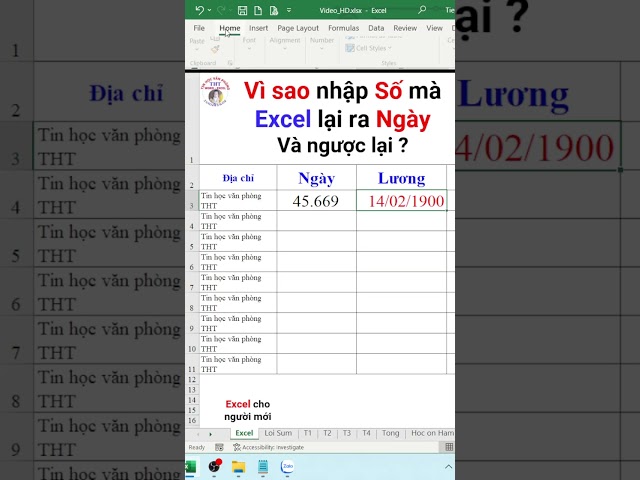Click the Undo arrow in title bar
Viewport: 640px width, 480px height.
point(199,10)
